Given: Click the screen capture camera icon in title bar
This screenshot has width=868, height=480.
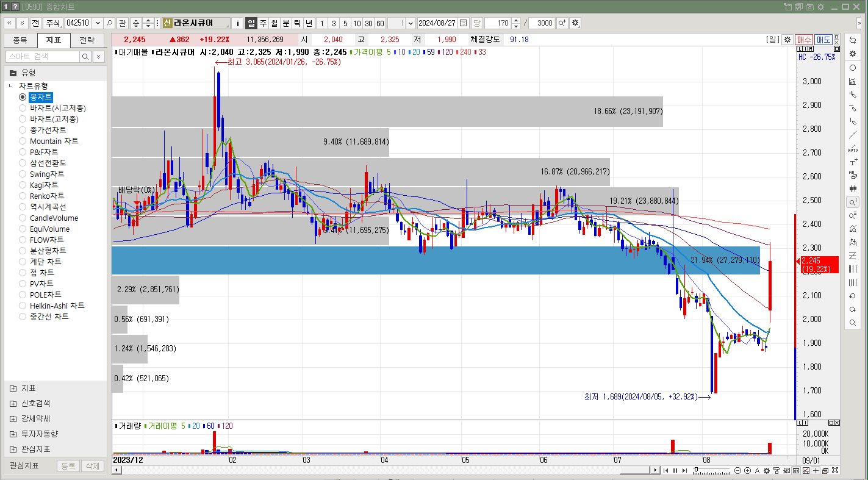Looking at the screenshot, I should pos(809,6).
